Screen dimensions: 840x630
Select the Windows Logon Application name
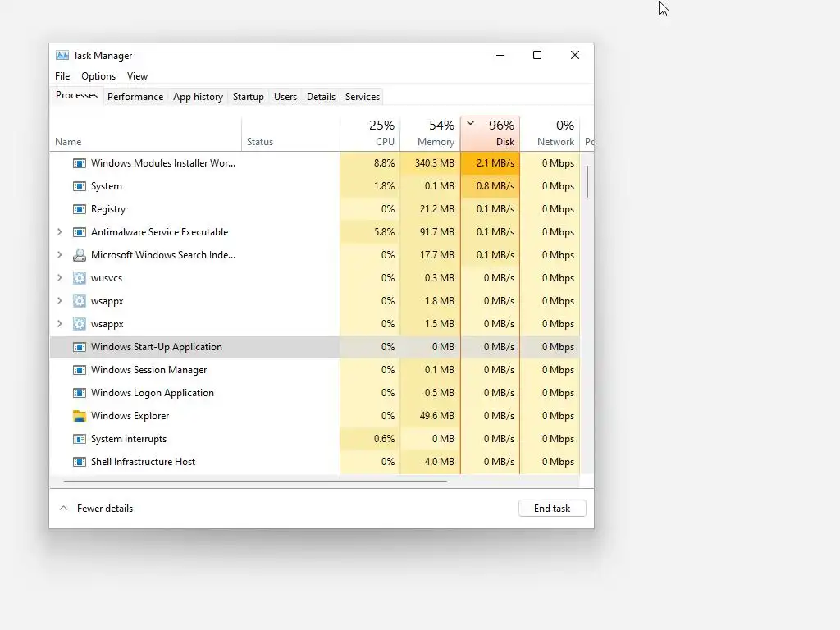pos(153,393)
